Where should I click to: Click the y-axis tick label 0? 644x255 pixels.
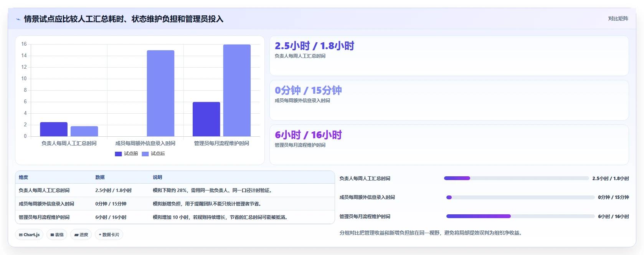[25, 136]
